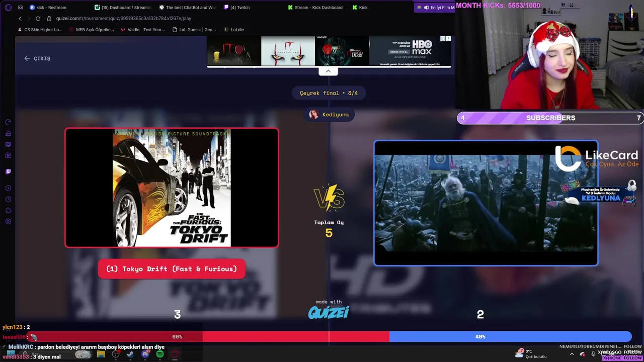Open Opera GX taskbar icon
This screenshot has width=644, height=362.
pyautogui.click(x=175, y=354)
